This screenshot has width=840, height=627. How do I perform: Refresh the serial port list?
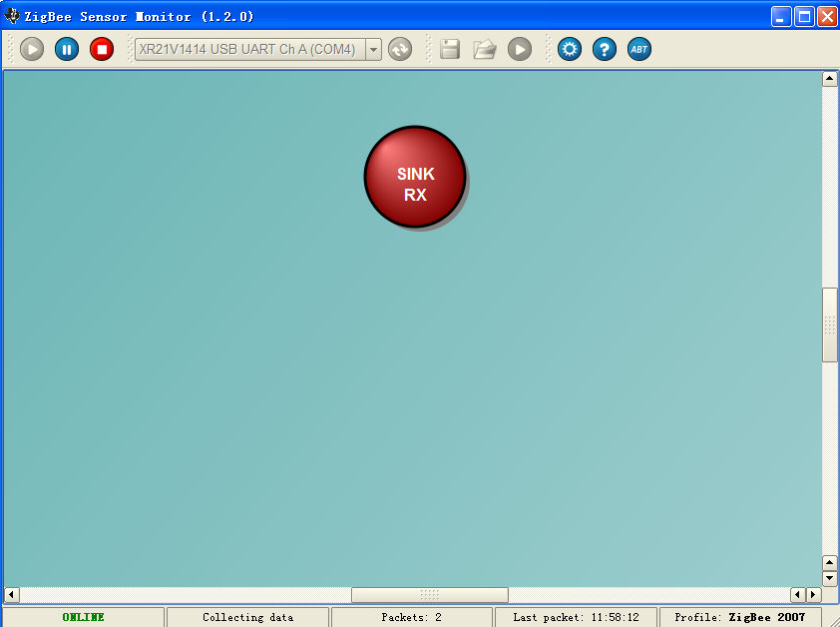[400, 49]
